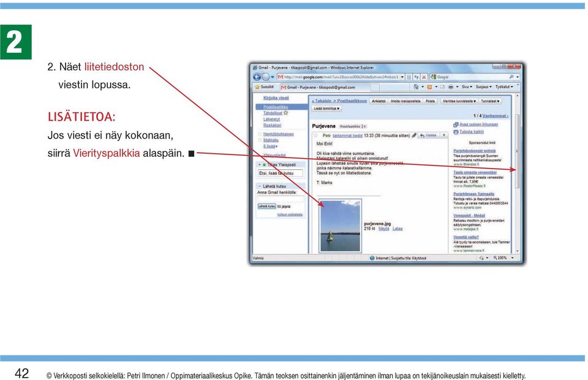Expand the 6 lisää labels link
Screen dimensions: 588x380
coord(270,146)
